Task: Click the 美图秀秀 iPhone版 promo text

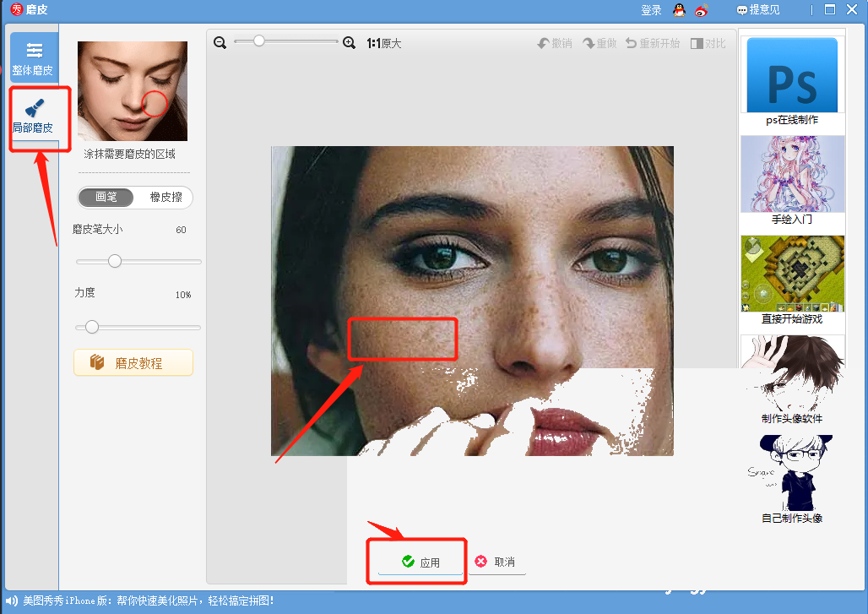Action: pyautogui.click(x=148, y=600)
